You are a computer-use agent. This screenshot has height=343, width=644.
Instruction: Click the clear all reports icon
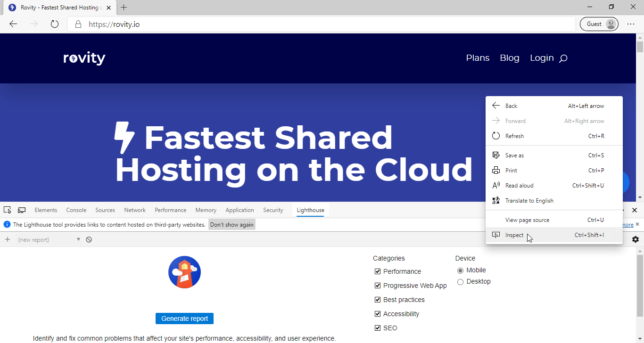[89, 239]
